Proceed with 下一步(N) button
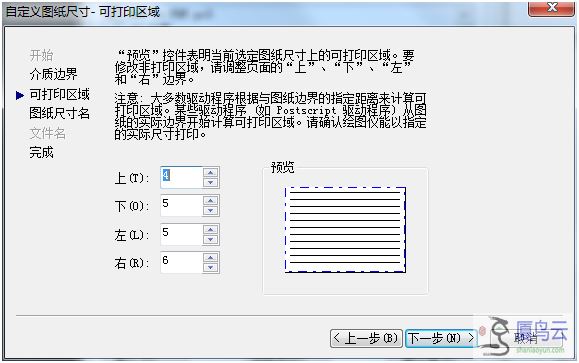This screenshot has height=363, width=579. pos(441,338)
